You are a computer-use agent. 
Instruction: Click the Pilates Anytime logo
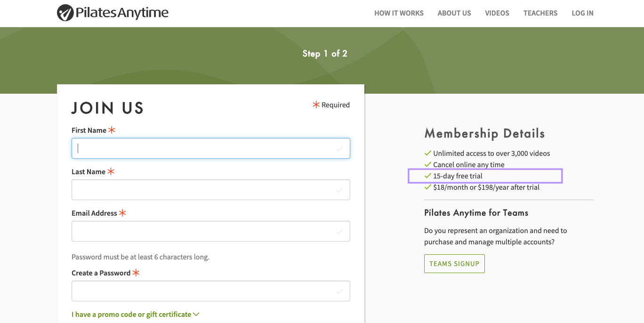(x=113, y=13)
